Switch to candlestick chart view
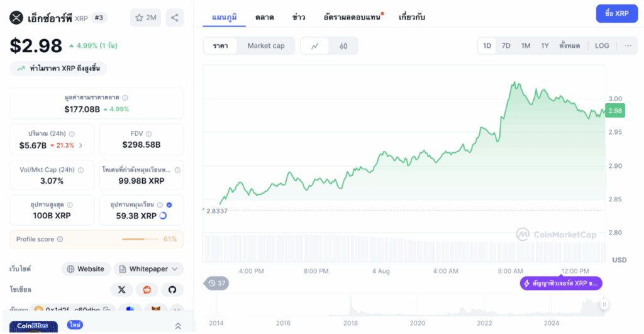Viewport: 644px width, 334px height. coord(343,46)
